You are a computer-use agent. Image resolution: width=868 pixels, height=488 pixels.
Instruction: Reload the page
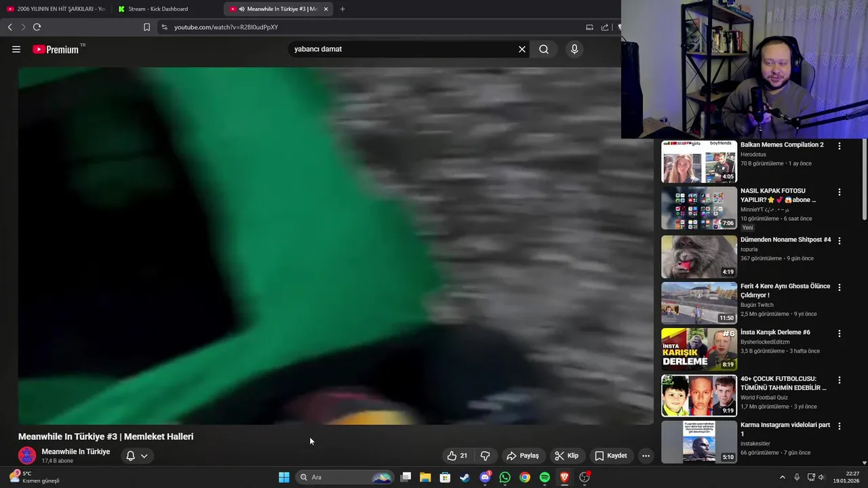(x=37, y=27)
